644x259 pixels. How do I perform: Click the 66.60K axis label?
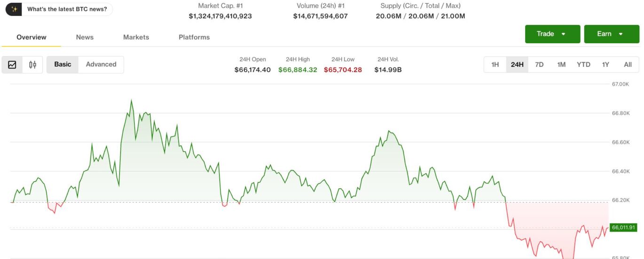click(x=620, y=142)
